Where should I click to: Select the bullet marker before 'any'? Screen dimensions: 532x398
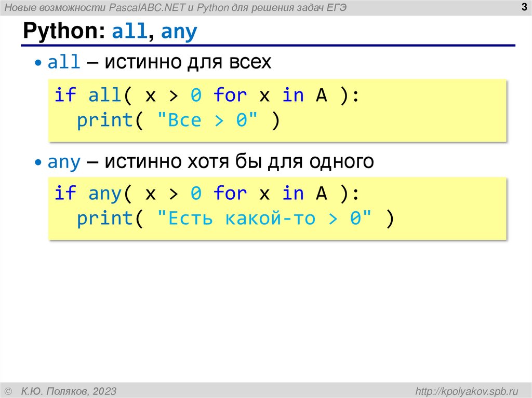[x=37, y=161]
